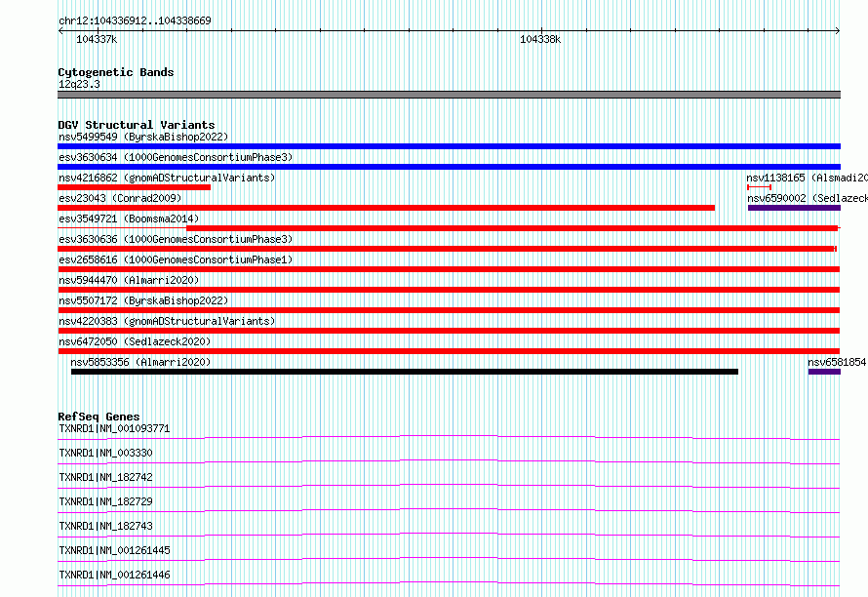
Task: Select the magenta intron line of NM_182743
Action: pyautogui.click(x=449, y=535)
